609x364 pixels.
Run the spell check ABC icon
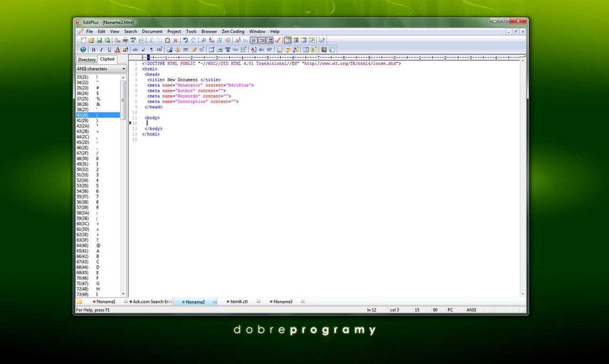[x=133, y=40]
